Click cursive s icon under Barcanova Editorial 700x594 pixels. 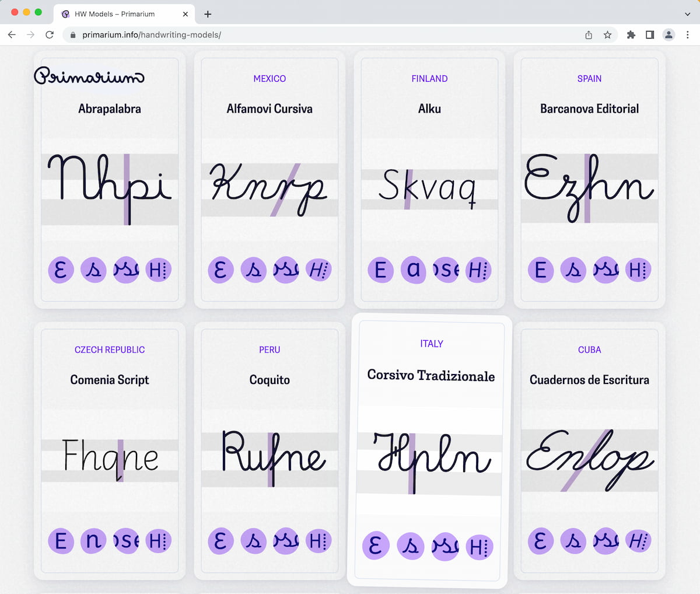(573, 270)
